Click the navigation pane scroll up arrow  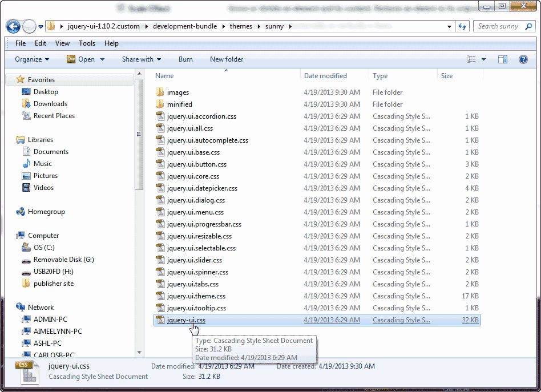point(139,74)
